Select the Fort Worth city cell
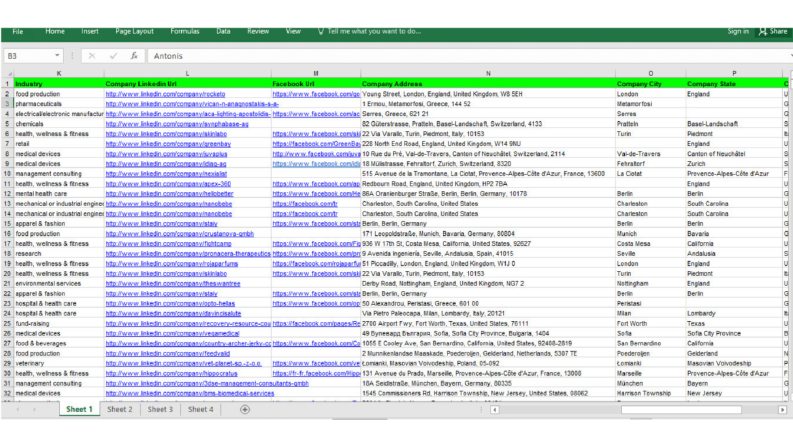Image resolution: width=793 pixels, height=446 pixels. pos(651,324)
